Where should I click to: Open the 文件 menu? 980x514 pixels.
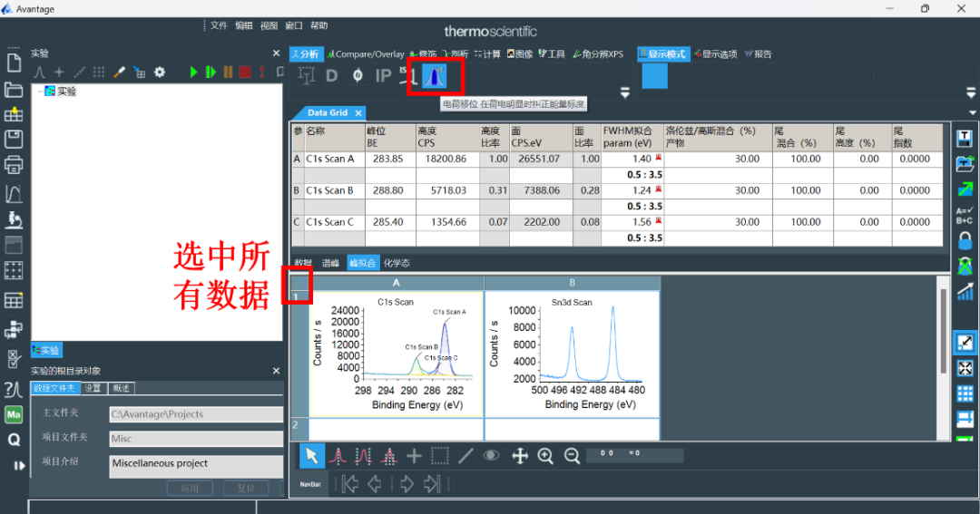click(219, 25)
